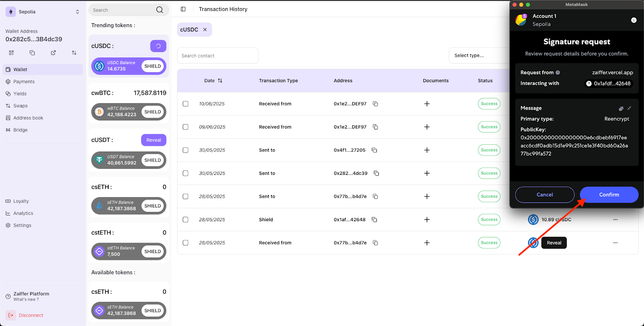644x326 pixels.
Task: Open wallet address in external explorer icon
Action: (53, 53)
